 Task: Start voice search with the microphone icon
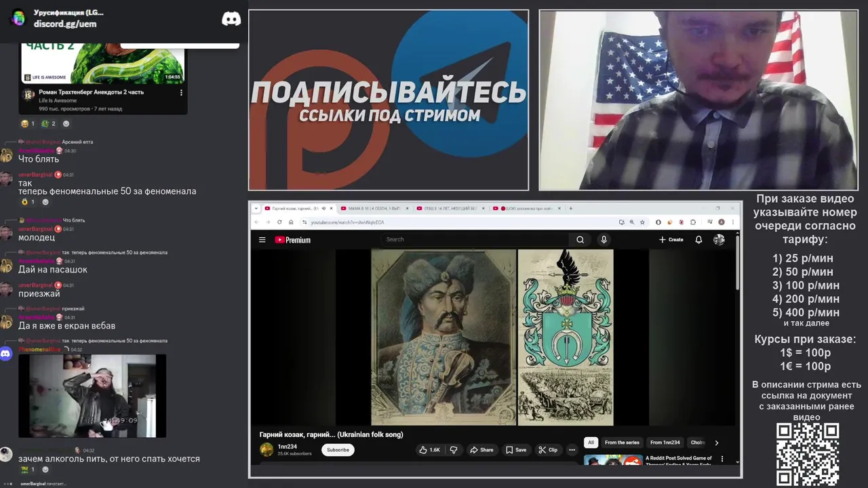604,239
